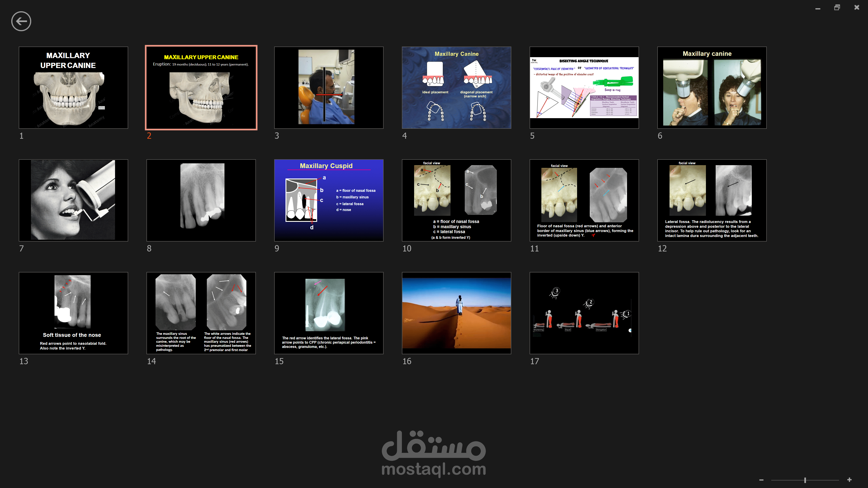Jump to slide 4 Maxillary Canine placement
Screen dimensions: 868x488
click(x=457, y=88)
